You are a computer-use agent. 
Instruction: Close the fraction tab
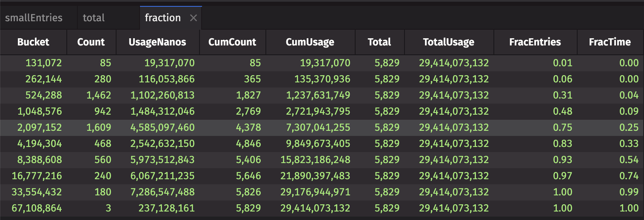tap(193, 18)
